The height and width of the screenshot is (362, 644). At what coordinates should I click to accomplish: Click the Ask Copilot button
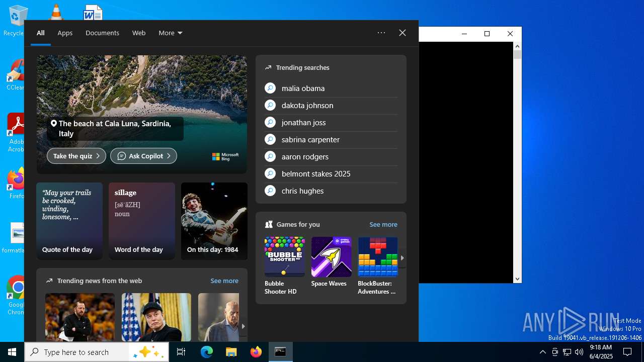(x=143, y=156)
